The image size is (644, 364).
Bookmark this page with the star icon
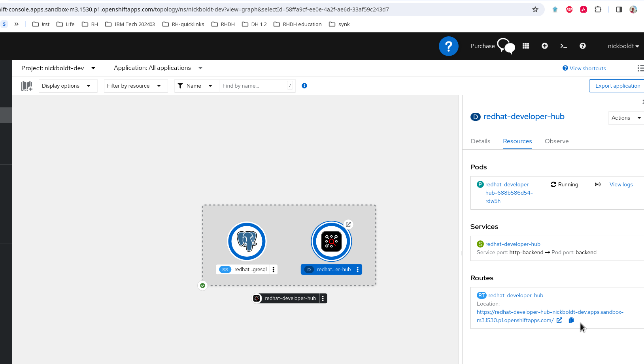tap(535, 9)
